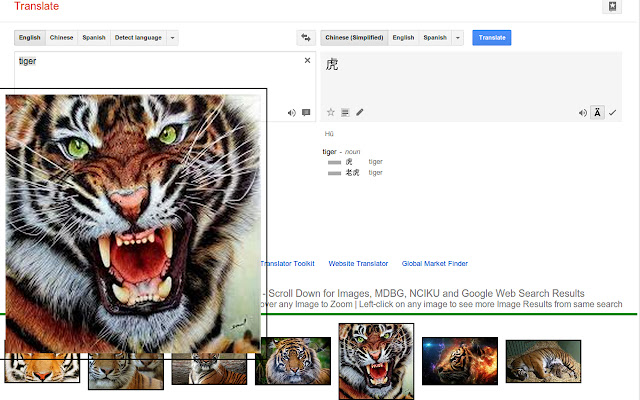Listen to the Chinese translation
The width and height of the screenshot is (640, 400).
(582, 113)
